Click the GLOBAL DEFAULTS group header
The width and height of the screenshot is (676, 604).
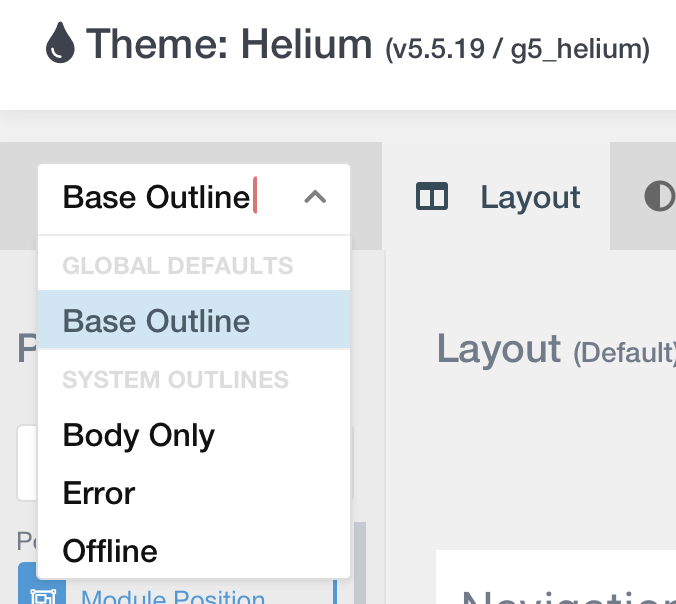point(178,266)
